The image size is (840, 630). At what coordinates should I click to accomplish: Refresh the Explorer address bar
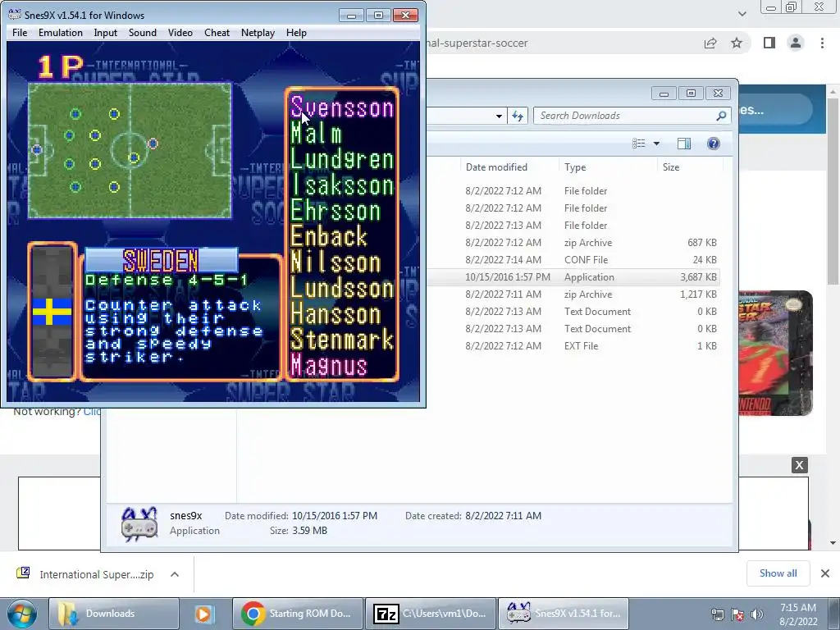coord(518,116)
